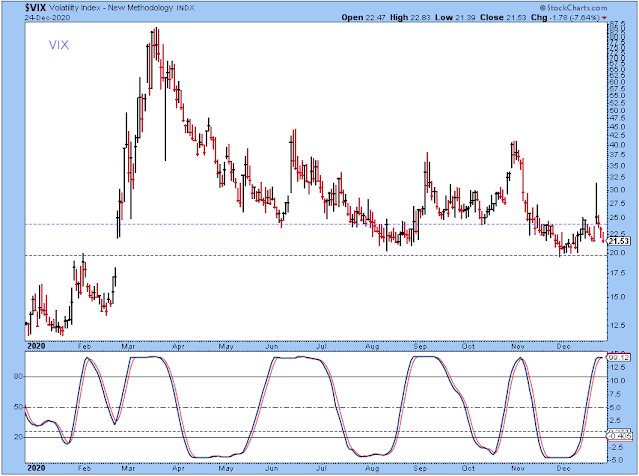Click the Jul label under price chart
639x476 pixels.
(x=322, y=346)
